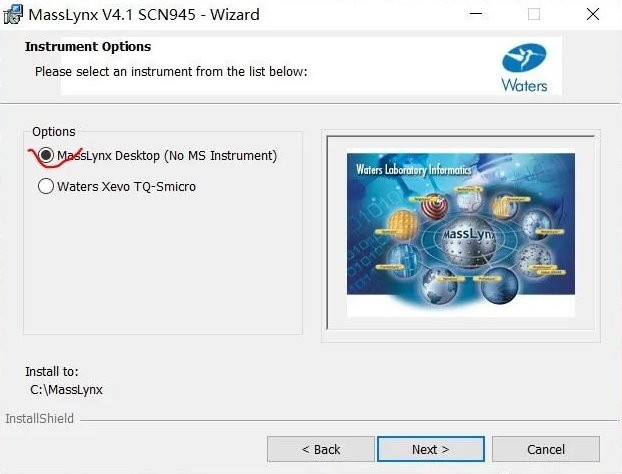Click the Waters Laboratory Informatics banner image
Screen dimensions: 622x474
click(x=461, y=233)
